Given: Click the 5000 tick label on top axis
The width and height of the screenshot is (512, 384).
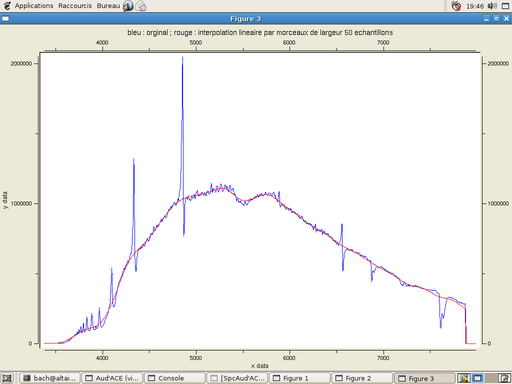Looking at the screenshot, I should point(196,43).
